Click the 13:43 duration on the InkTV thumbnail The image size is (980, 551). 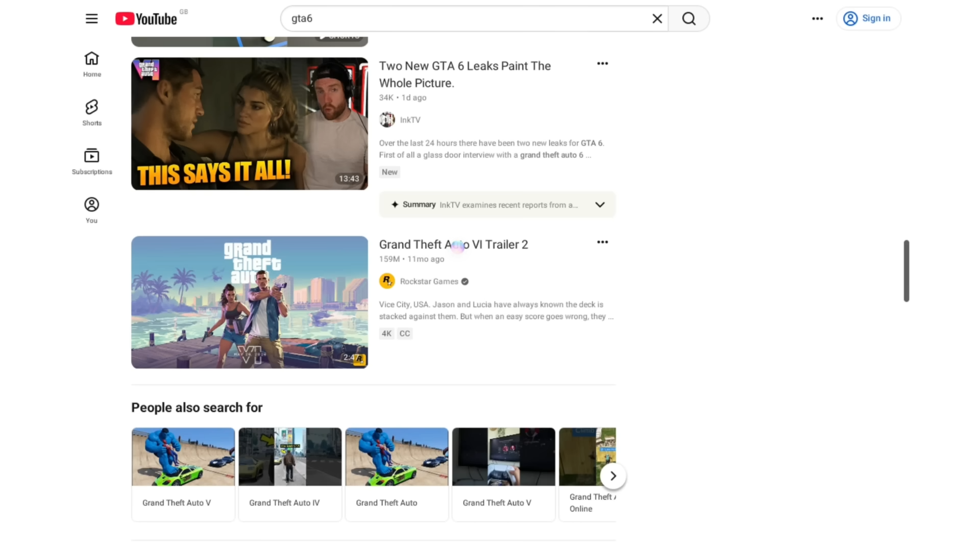pos(349,179)
